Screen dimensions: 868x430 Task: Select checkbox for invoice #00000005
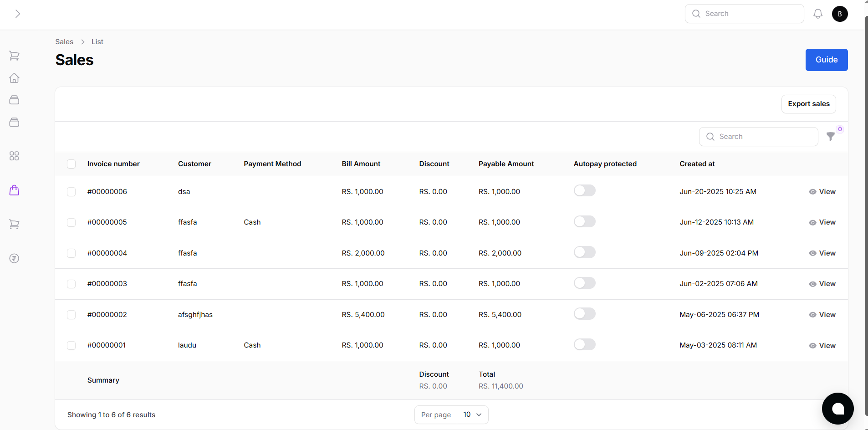click(71, 222)
